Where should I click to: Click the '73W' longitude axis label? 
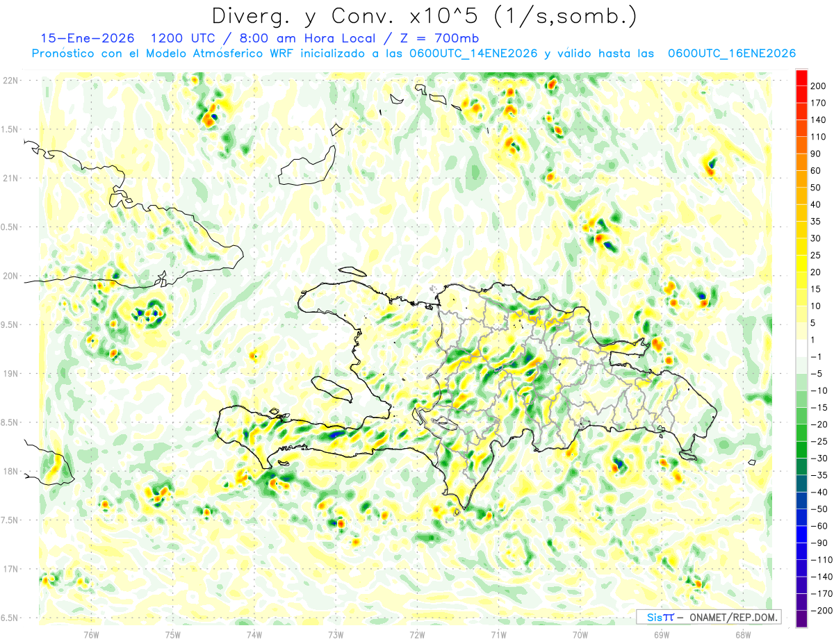click(x=336, y=634)
